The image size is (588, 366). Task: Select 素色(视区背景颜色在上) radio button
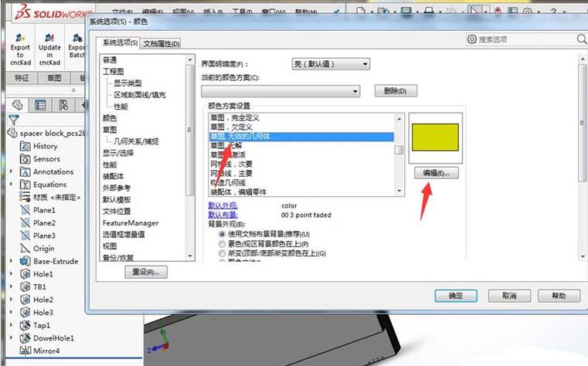coord(222,244)
